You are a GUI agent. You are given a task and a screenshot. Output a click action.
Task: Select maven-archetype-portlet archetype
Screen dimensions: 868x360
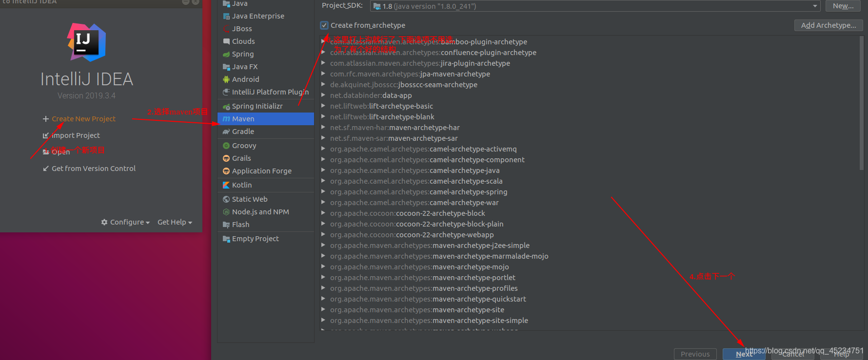tap(423, 278)
